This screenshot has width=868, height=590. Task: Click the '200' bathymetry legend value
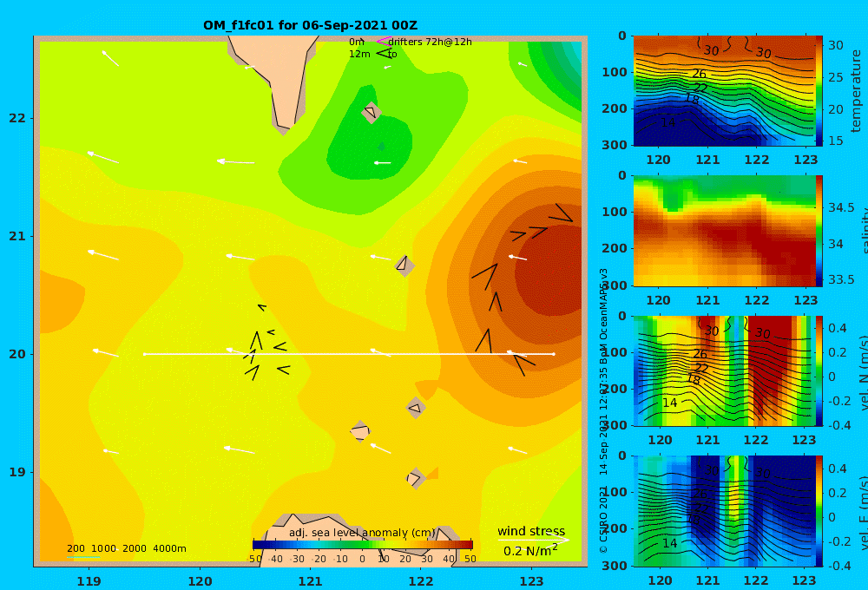[76, 548]
